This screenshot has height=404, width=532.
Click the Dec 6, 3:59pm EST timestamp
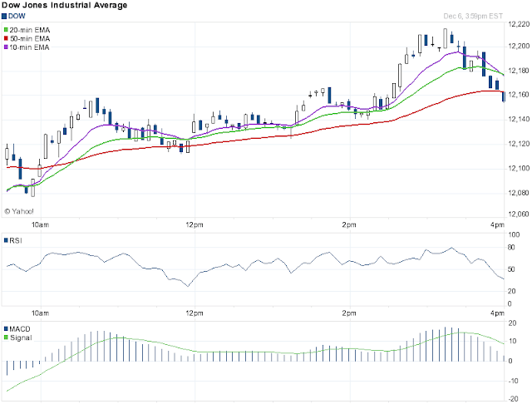473,16
